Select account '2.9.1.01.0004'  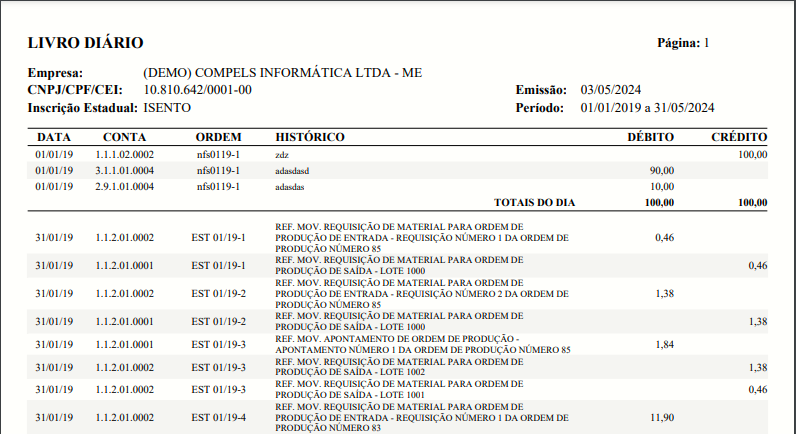(x=124, y=187)
